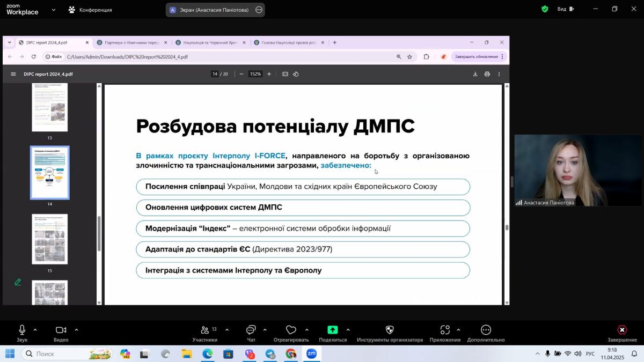644x362 pixels.
Task: Open the Конференция tab
Action: click(90, 10)
